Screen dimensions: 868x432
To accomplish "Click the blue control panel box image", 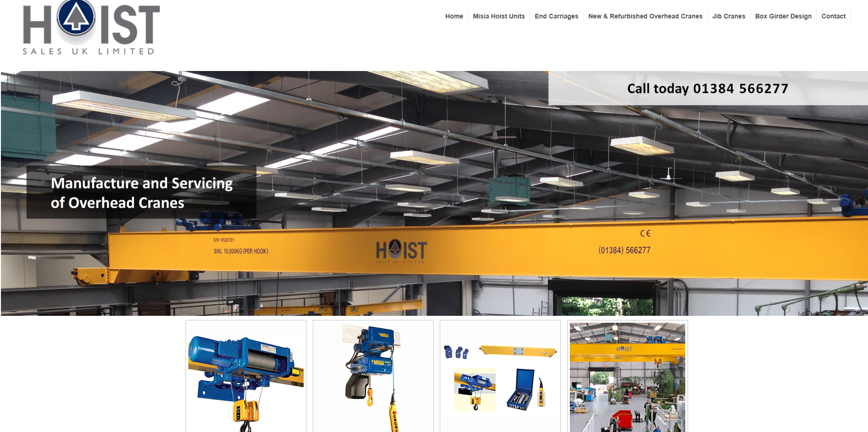I will [x=521, y=389].
